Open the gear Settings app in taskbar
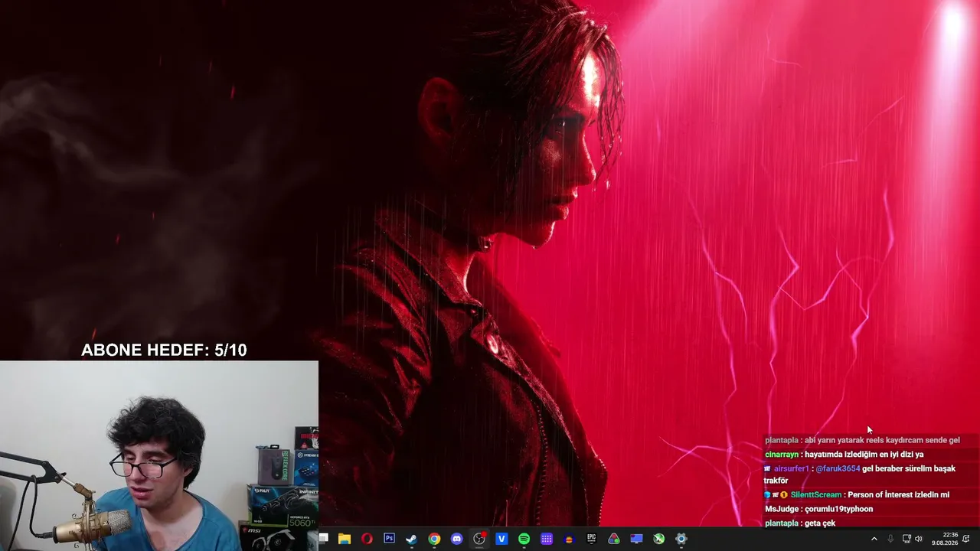This screenshot has width=980, height=551. [x=681, y=539]
